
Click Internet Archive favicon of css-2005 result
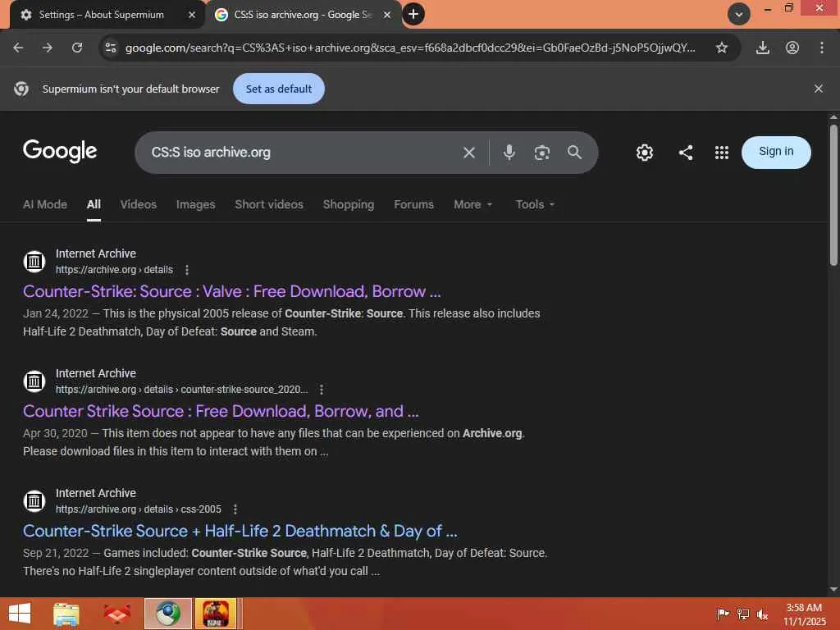pos(34,501)
